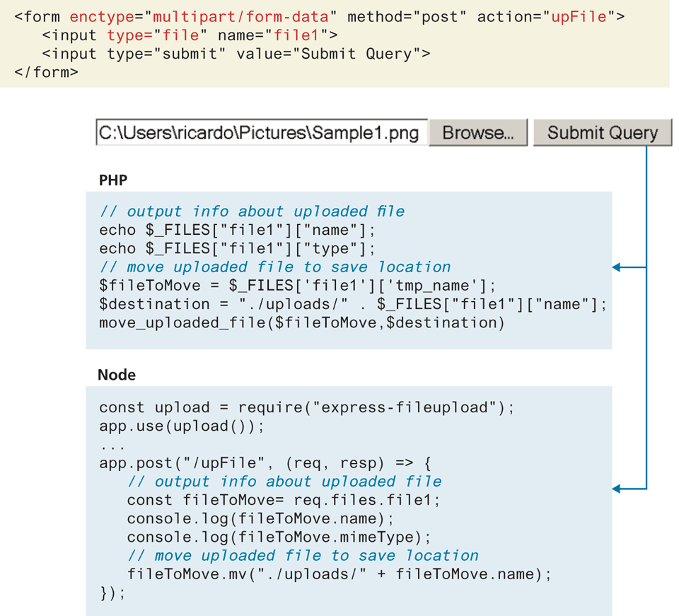Select the PHP heading label
Image resolution: width=679 pixels, height=616 pixels.
tap(112, 180)
